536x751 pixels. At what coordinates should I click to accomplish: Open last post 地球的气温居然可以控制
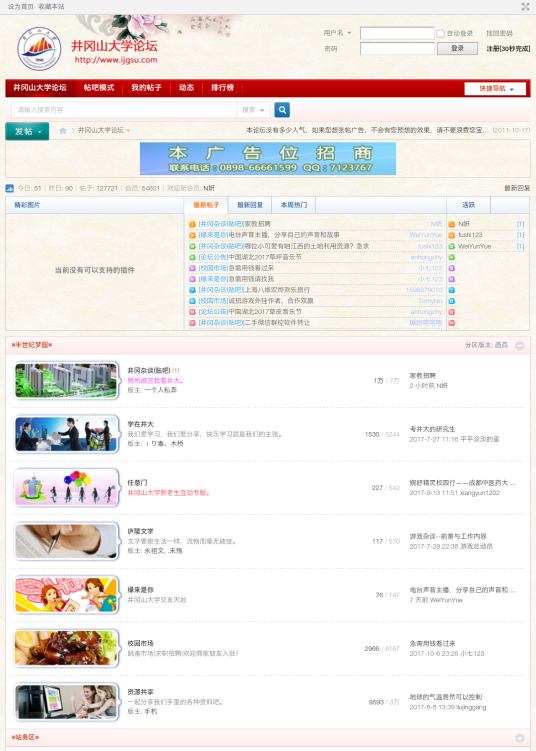(x=445, y=697)
